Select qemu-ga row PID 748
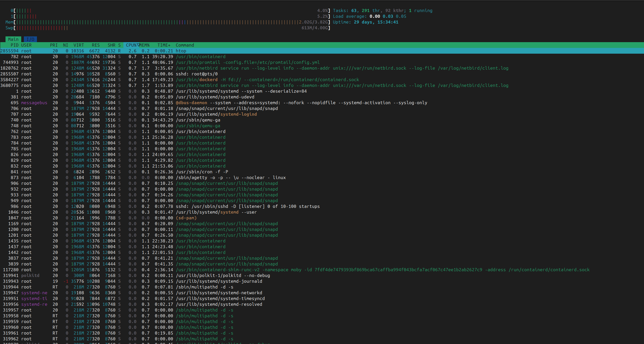 tap(322, 126)
